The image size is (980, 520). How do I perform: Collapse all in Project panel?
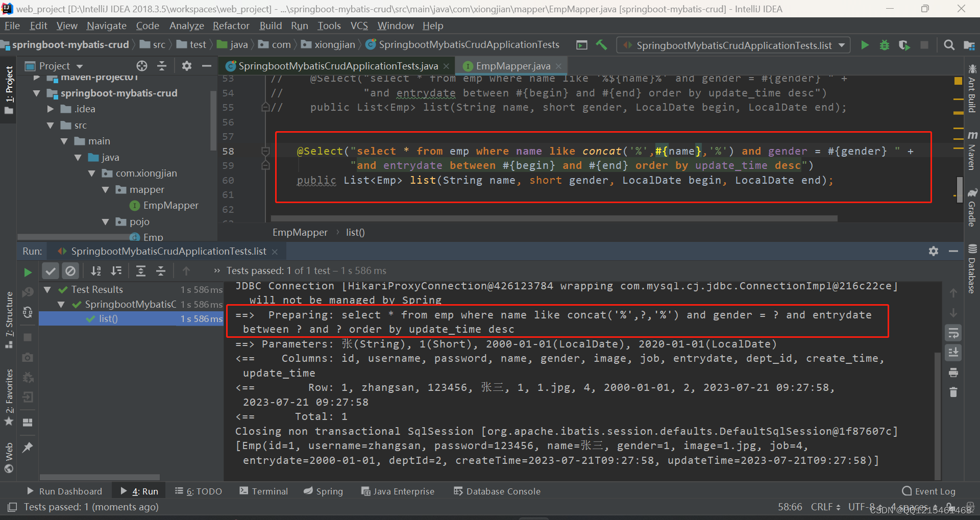point(162,66)
